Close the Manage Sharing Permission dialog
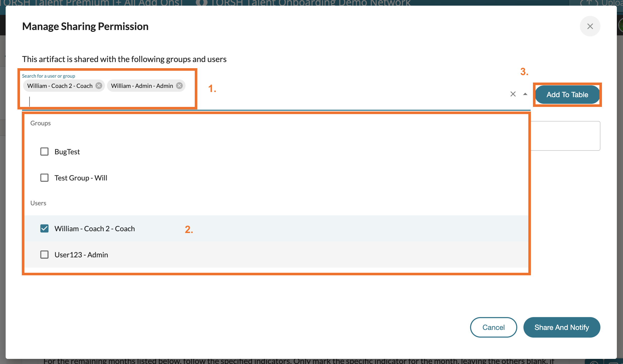This screenshot has height=364, width=623. pos(590,26)
